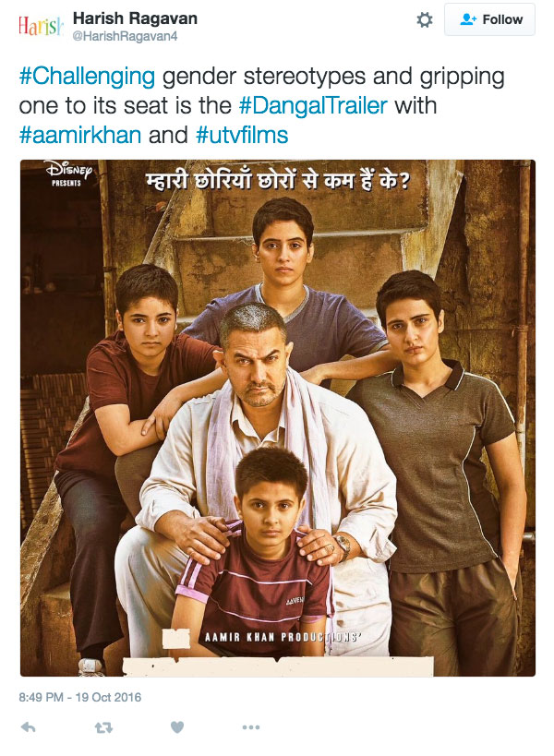Open the colorful Harish profile avatar

[x=41, y=26]
